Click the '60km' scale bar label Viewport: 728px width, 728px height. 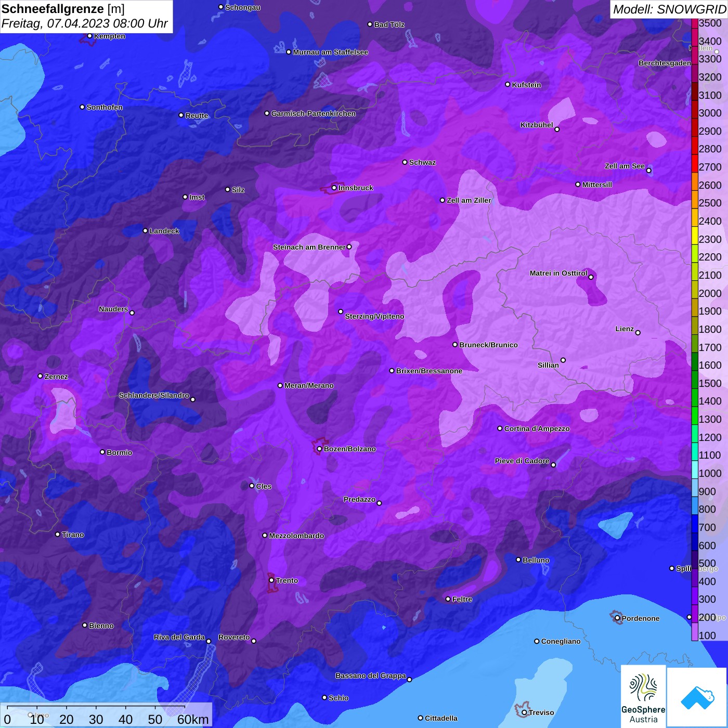193,720
